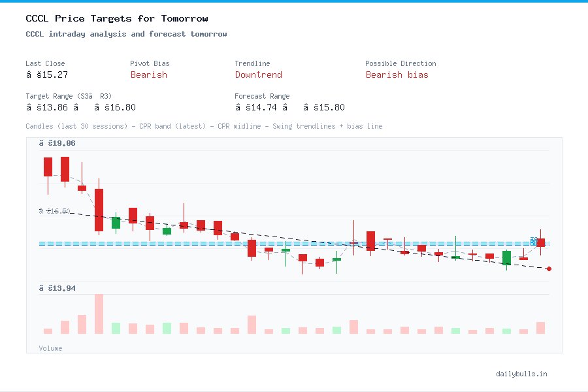The width and height of the screenshot is (588, 392).
Task: Click the red endpoint dot of the bias line
Action: click(549, 269)
